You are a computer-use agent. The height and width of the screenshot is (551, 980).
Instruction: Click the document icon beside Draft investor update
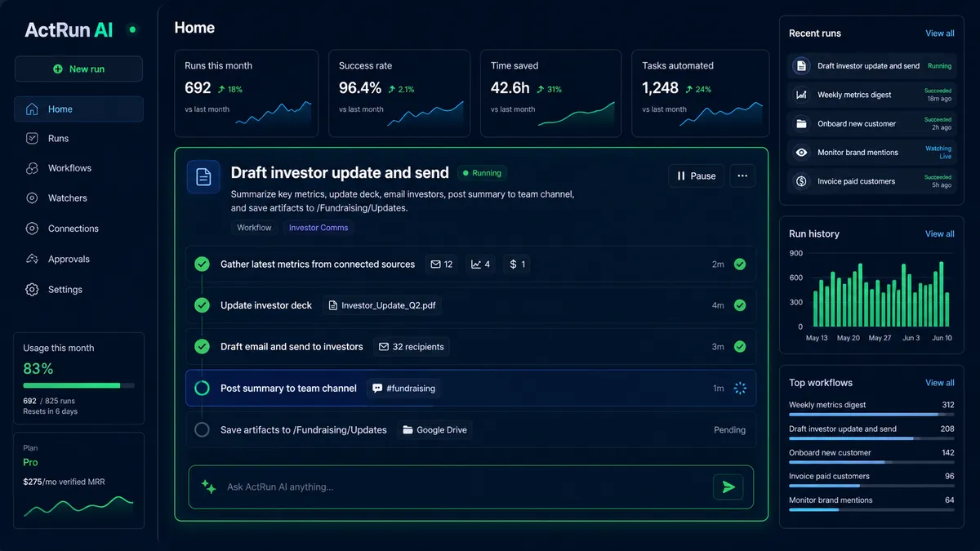[203, 176]
